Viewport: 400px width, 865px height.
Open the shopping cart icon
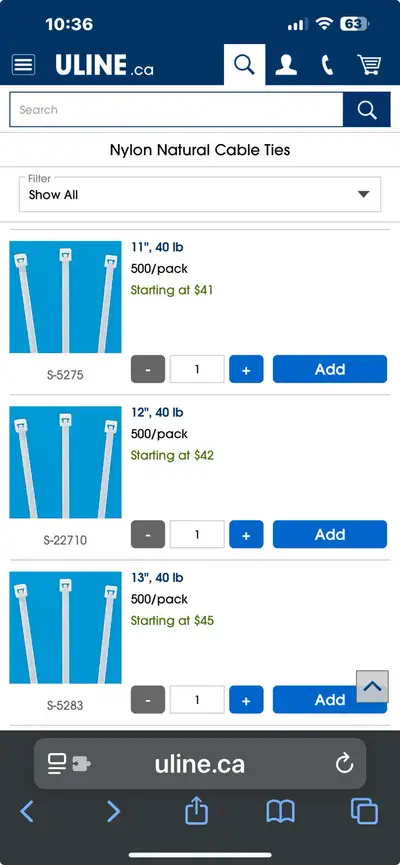point(369,65)
